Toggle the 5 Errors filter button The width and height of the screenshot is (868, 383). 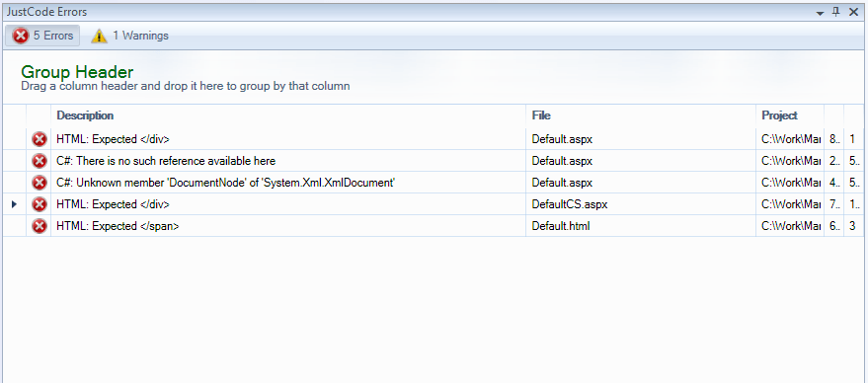click(x=42, y=36)
